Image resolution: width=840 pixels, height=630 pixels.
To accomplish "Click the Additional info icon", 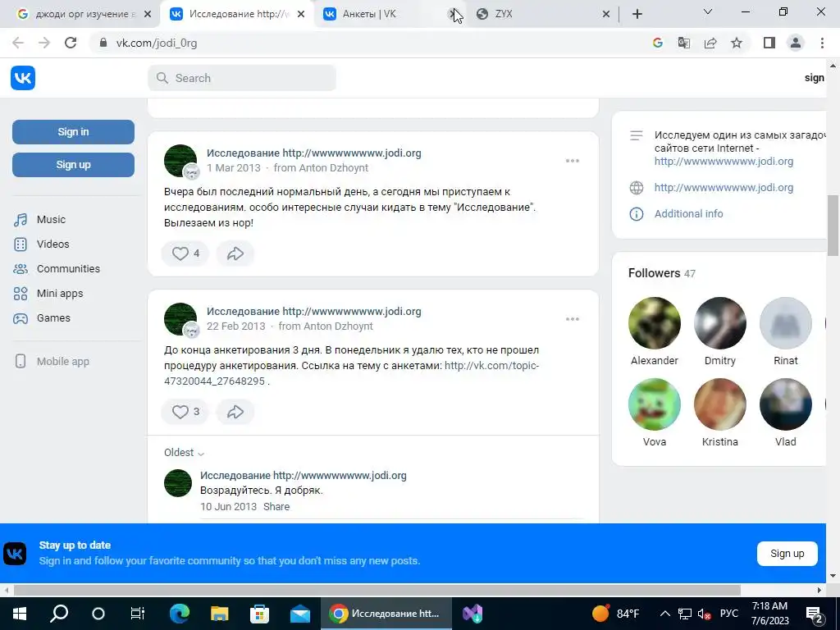I will click(636, 214).
